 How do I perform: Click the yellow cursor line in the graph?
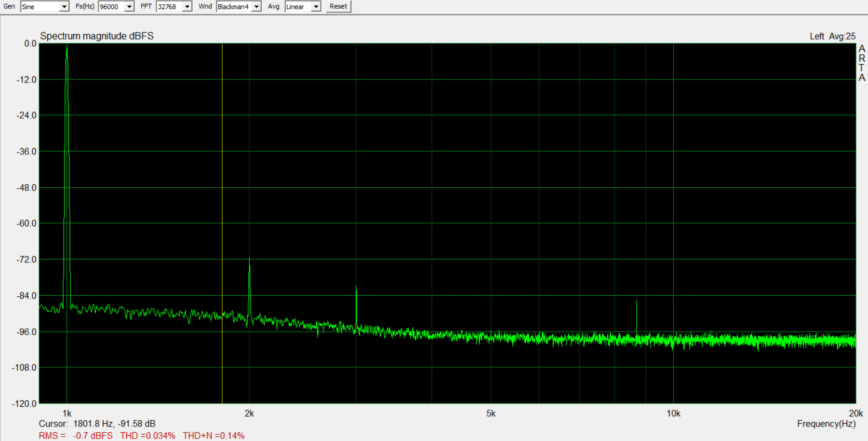(222, 223)
